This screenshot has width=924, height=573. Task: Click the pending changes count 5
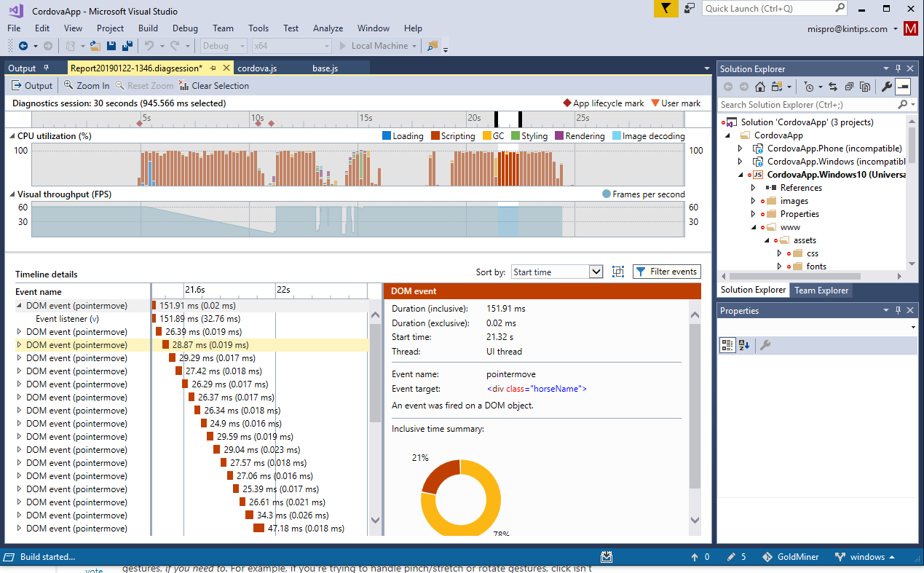pyautogui.click(x=736, y=557)
